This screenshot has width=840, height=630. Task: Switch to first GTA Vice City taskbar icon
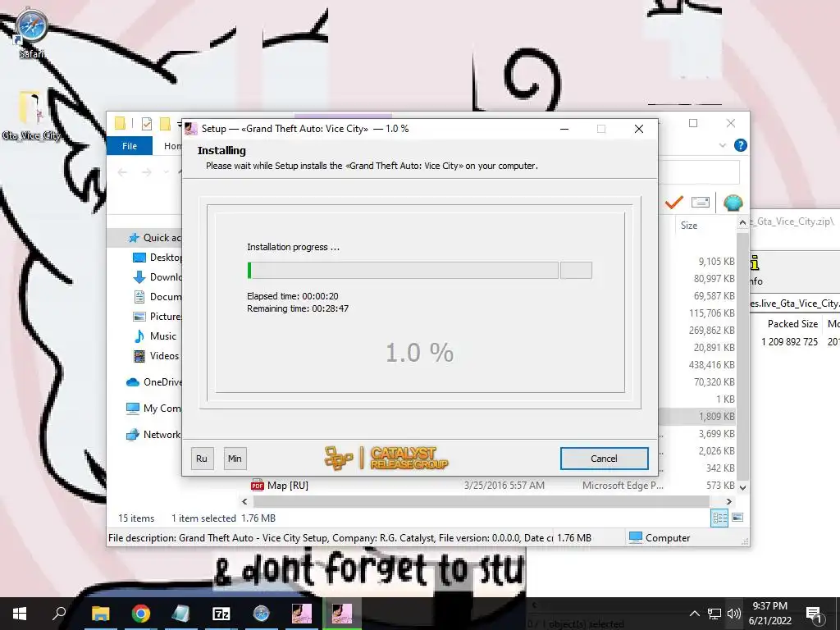[302, 614]
